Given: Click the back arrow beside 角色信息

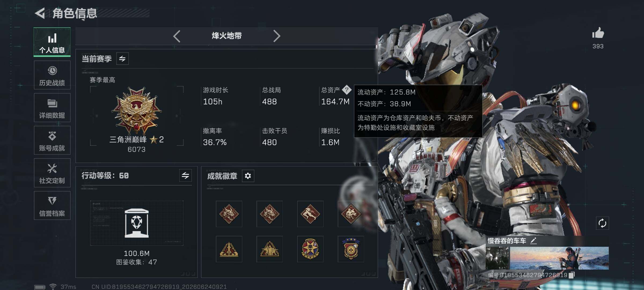Looking at the screenshot, I should point(40,13).
